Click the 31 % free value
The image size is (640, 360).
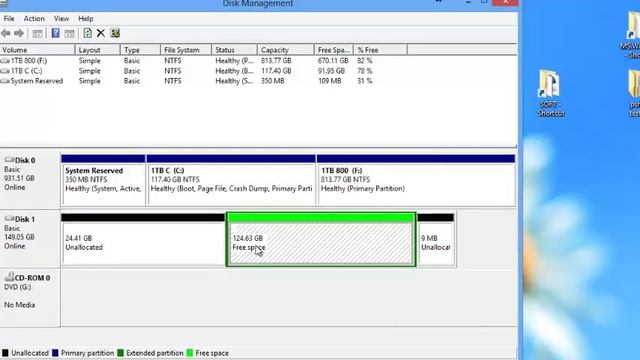tap(365, 81)
